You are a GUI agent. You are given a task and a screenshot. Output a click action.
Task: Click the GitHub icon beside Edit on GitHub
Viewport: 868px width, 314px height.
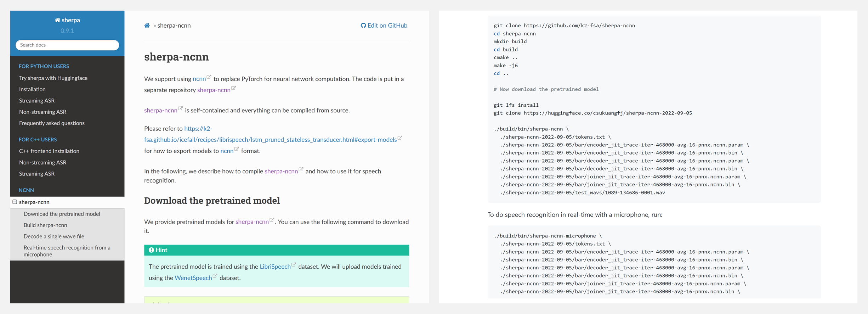coord(363,26)
